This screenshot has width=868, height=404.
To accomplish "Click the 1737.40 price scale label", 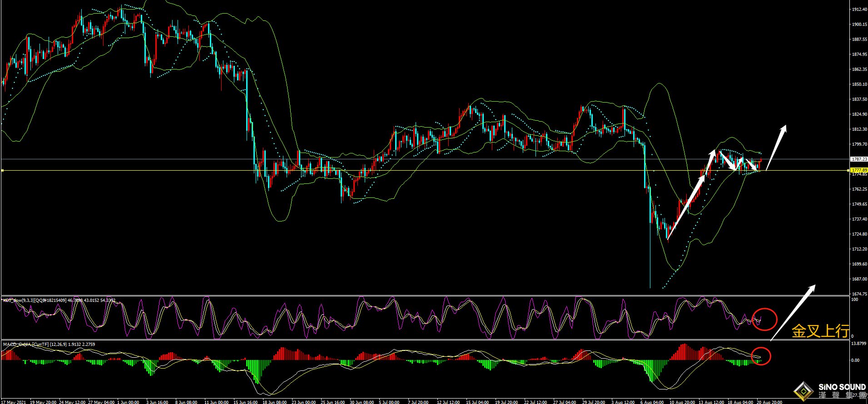I will 859,219.
